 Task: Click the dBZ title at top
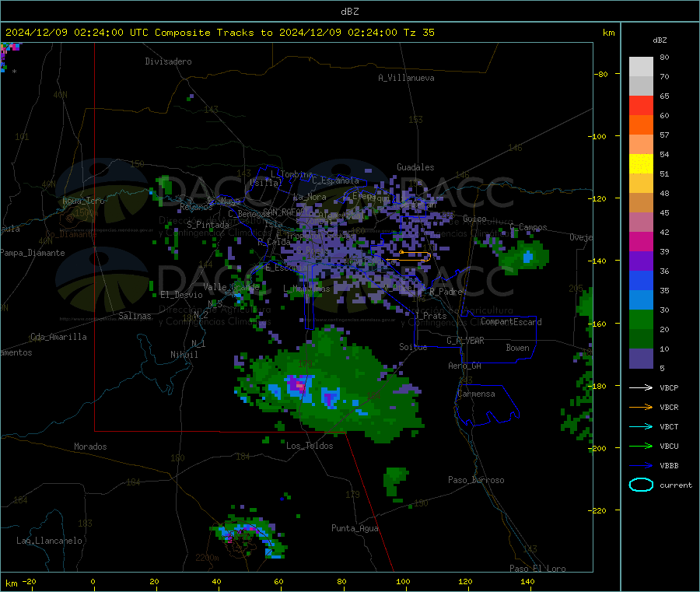coord(349,12)
